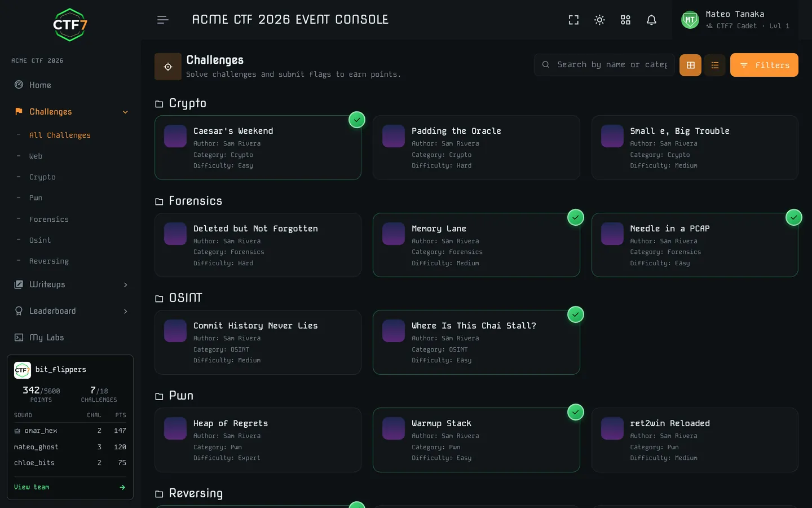The width and height of the screenshot is (812, 508).
Task: Select Reversing category in sidebar
Action: (49, 261)
